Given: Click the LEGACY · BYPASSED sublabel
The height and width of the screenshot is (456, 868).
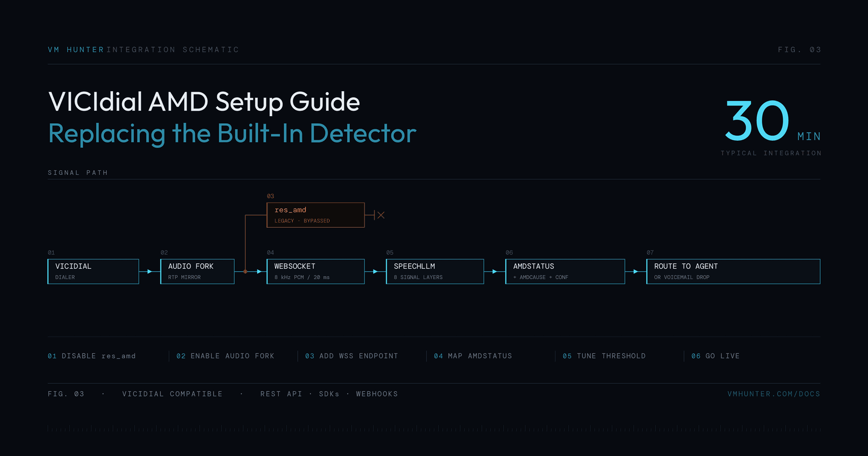Looking at the screenshot, I should tap(302, 221).
